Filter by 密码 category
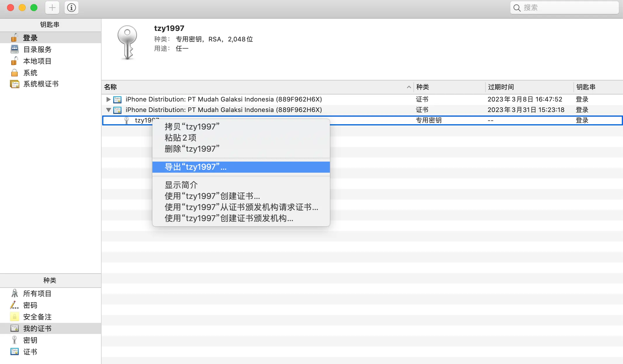This screenshot has width=623, height=364. coord(30,305)
